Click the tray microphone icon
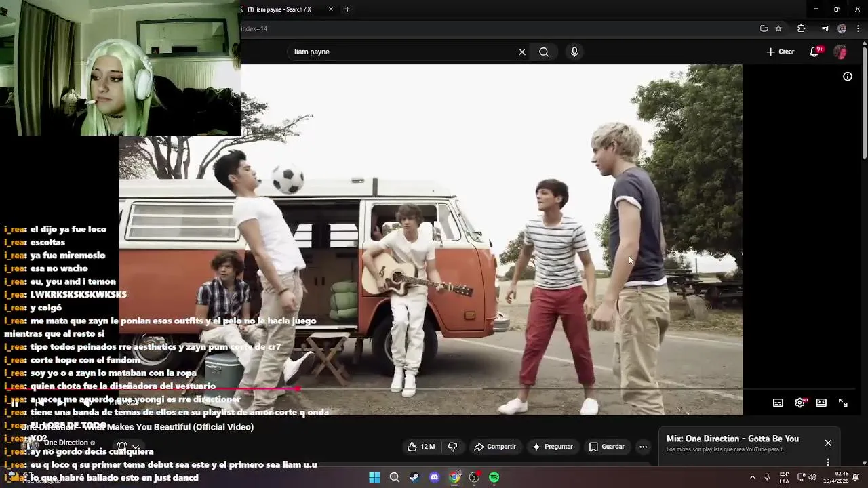The height and width of the screenshot is (488, 868). pos(767,477)
